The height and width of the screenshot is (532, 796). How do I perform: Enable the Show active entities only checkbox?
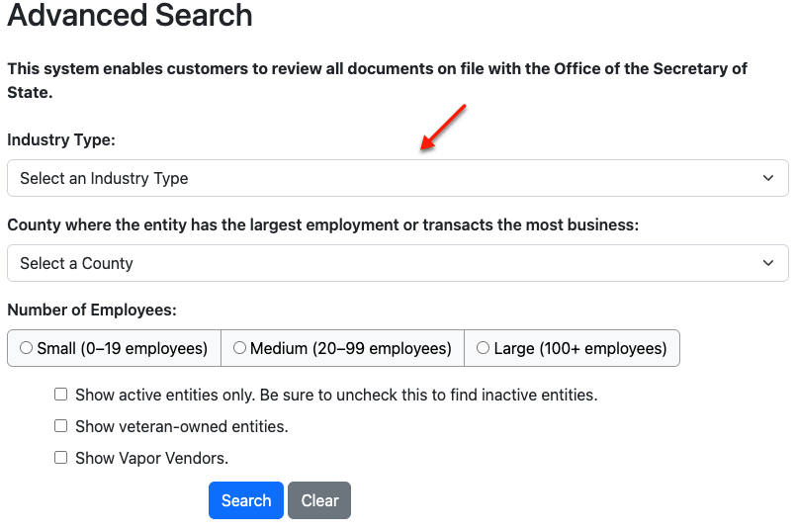(x=61, y=395)
